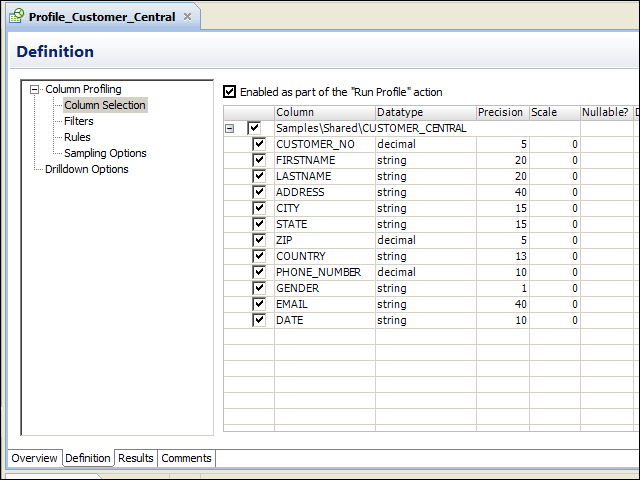Uncheck the LASTNAME column checkbox
640x480 pixels.
pos(259,176)
